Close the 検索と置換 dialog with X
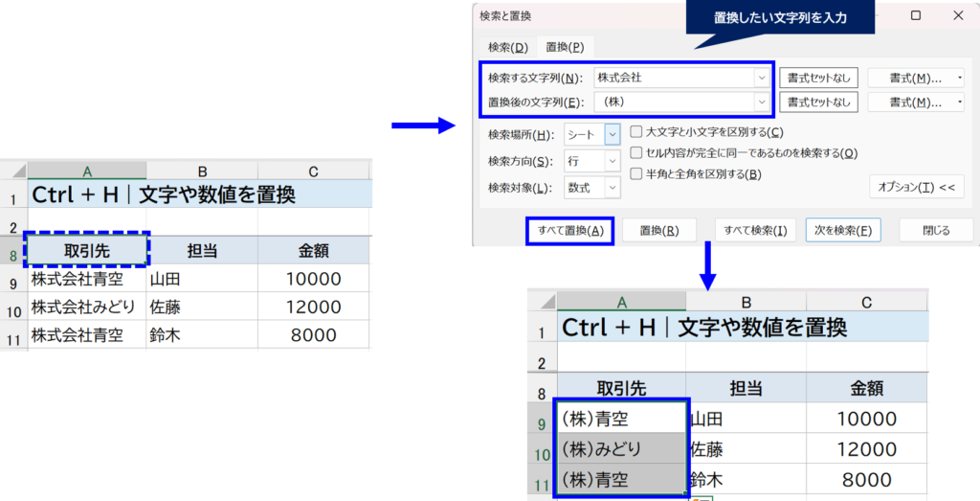The height and width of the screenshot is (501, 980). click(958, 15)
